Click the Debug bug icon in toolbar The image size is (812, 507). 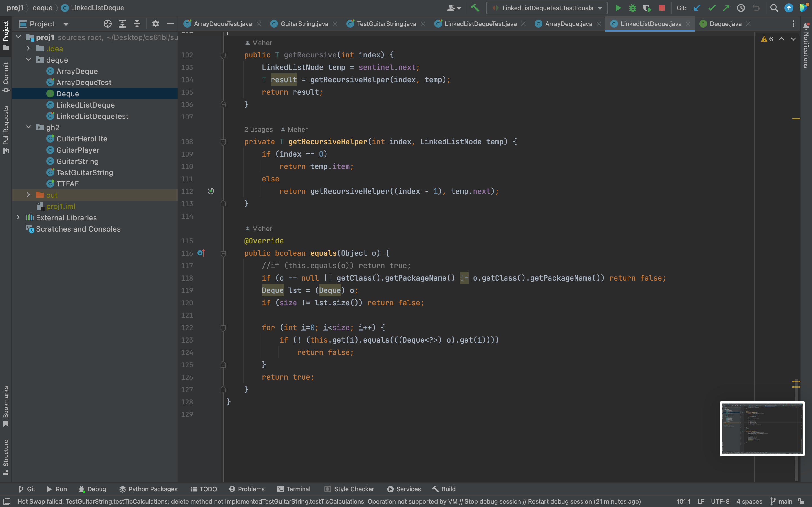632,8
